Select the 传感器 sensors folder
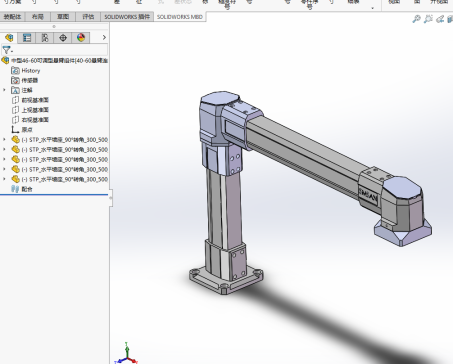 (30, 80)
